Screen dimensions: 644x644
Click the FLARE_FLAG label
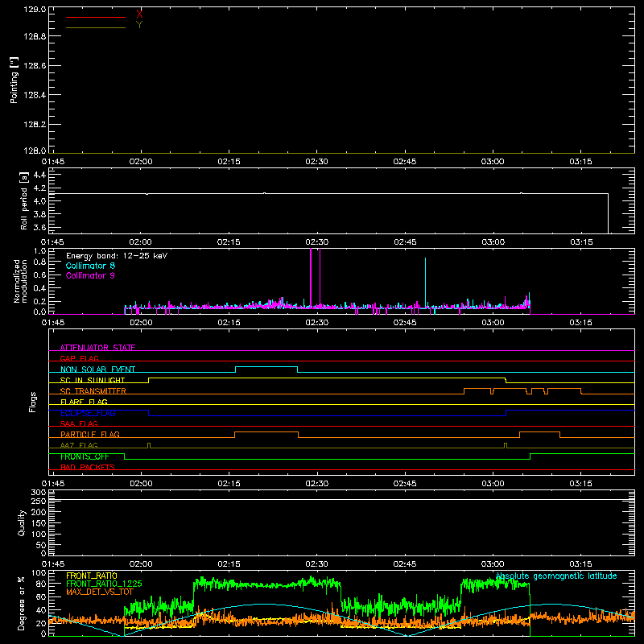tap(84, 402)
